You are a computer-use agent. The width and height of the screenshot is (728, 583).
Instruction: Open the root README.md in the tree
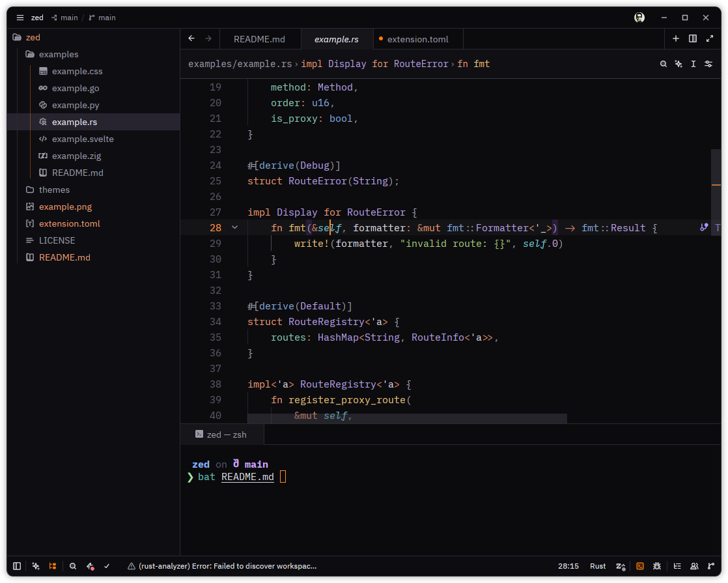[x=93, y=257]
